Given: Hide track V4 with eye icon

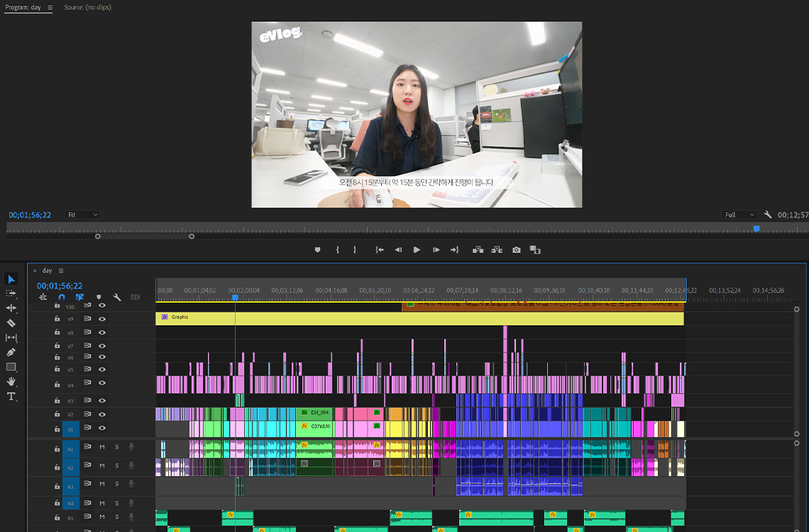Looking at the screenshot, I should pos(102,383).
